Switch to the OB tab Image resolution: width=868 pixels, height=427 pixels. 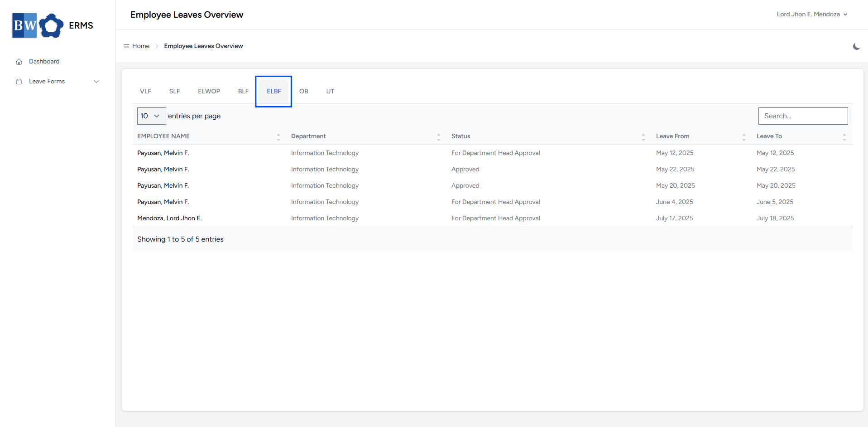[304, 92]
